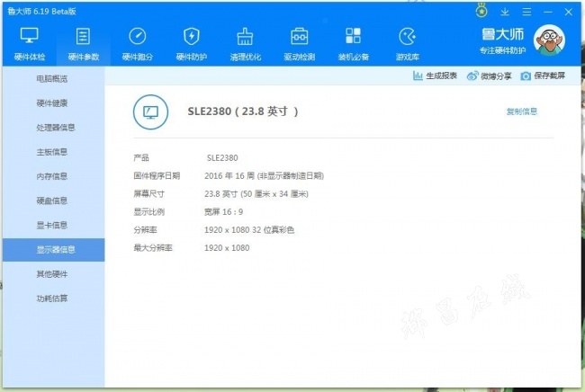Image resolution: width=585 pixels, height=392 pixels.
Task: Select 主板信息 in the sidebar
Action: 52,152
